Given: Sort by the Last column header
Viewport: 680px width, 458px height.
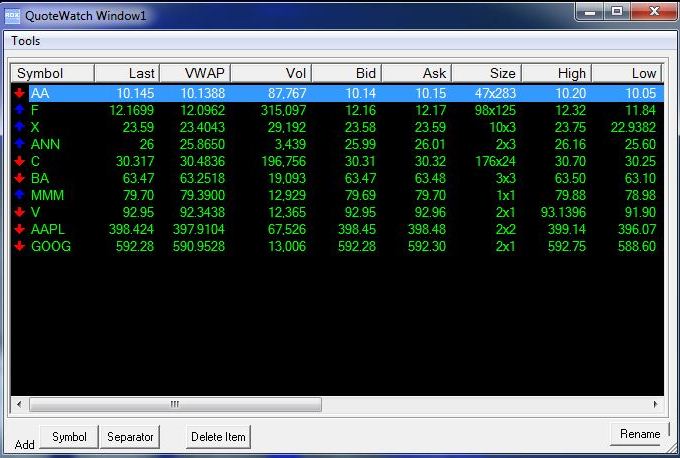Looking at the screenshot, I should click(x=127, y=73).
